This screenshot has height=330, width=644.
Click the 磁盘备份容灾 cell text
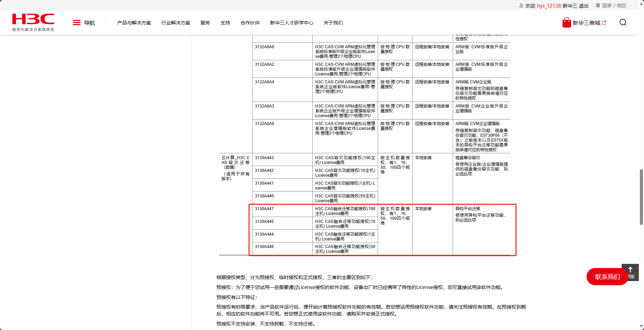coord(468,158)
